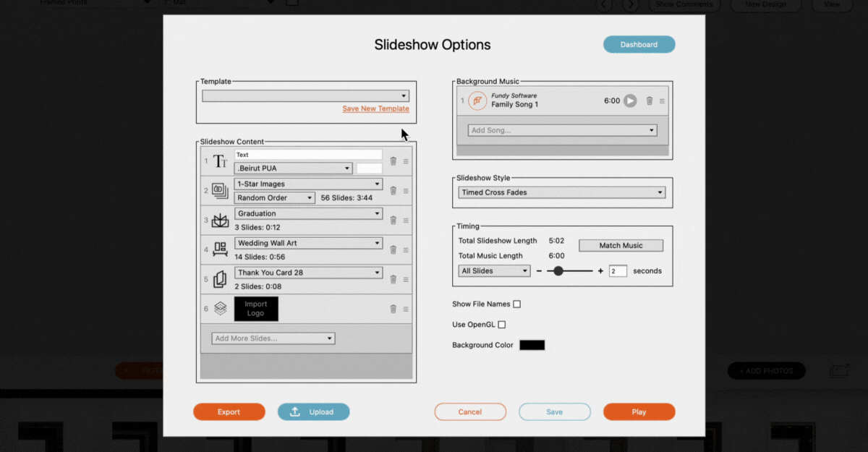Click reorder handle on Import Logo row
Viewport: 868px width, 452px height.
(x=406, y=309)
